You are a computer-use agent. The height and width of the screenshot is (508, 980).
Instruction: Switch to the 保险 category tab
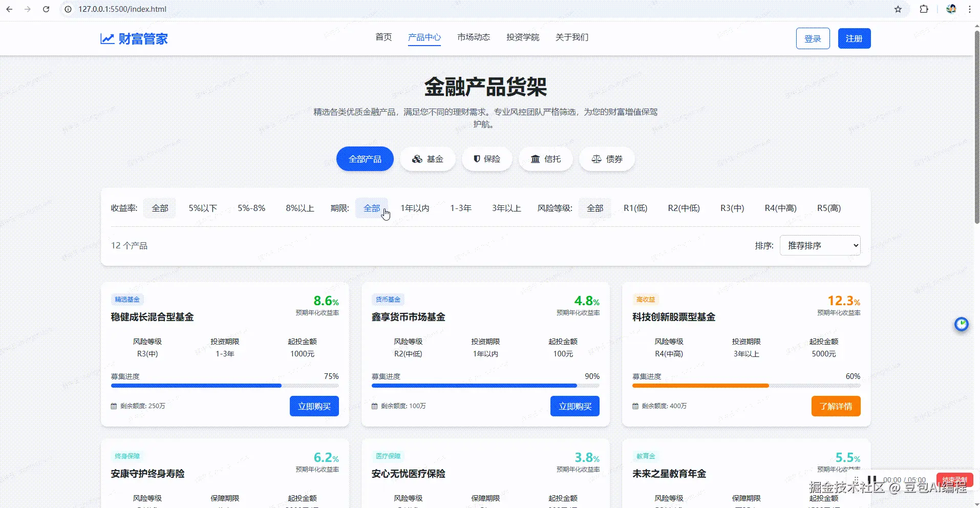[x=487, y=159]
